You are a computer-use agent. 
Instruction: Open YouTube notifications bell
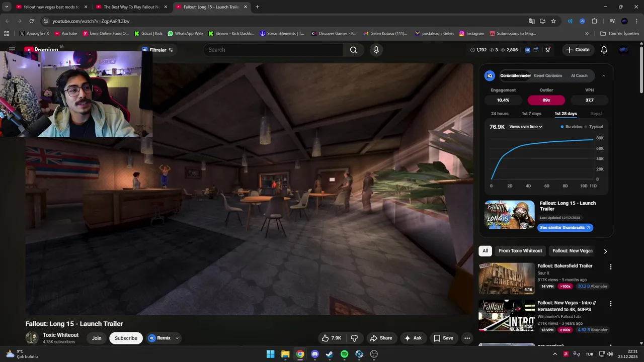(x=604, y=50)
